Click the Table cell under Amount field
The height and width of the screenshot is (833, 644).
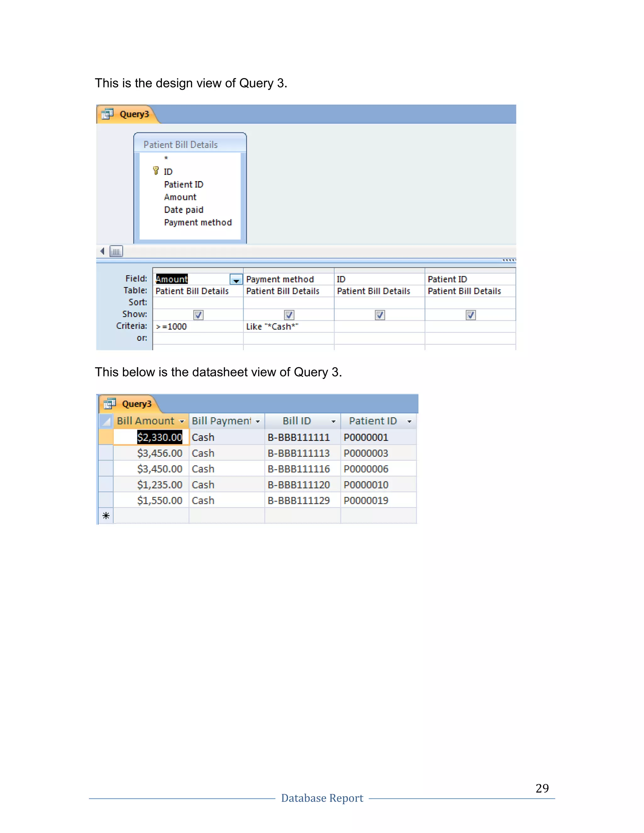pos(198,291)
